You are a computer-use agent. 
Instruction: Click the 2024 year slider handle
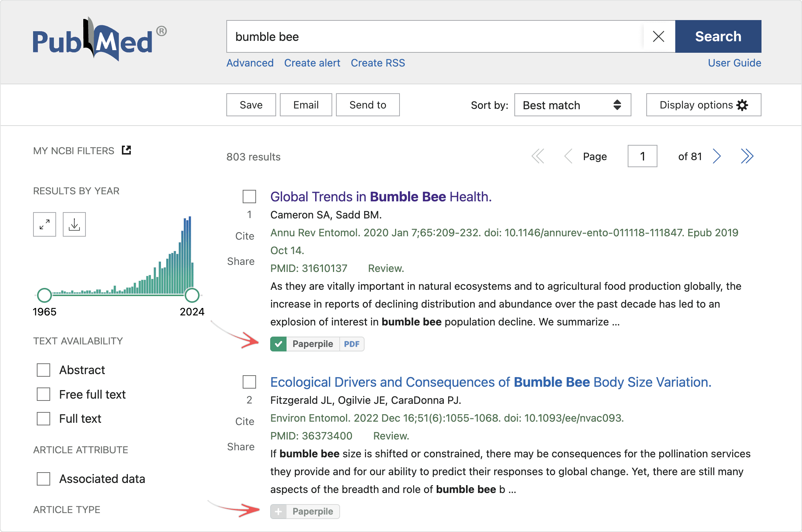pyautogui.click(x=192, y=295)
